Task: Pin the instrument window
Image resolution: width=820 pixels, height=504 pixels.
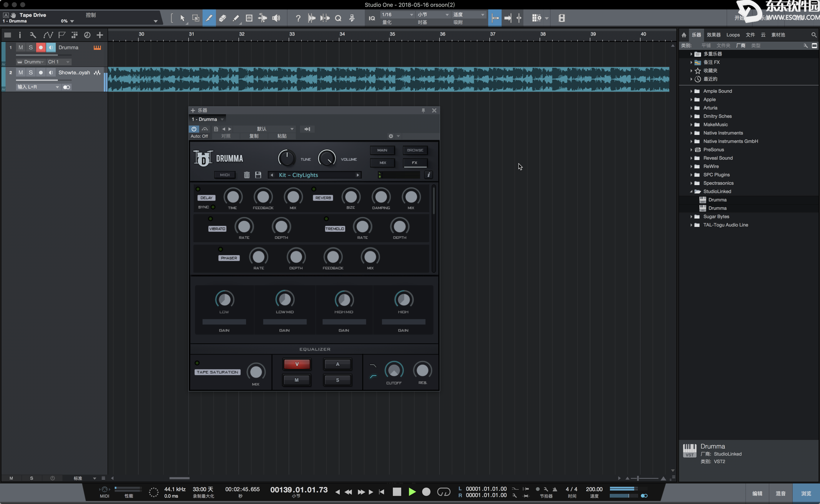Action: (x=423, y=110)
